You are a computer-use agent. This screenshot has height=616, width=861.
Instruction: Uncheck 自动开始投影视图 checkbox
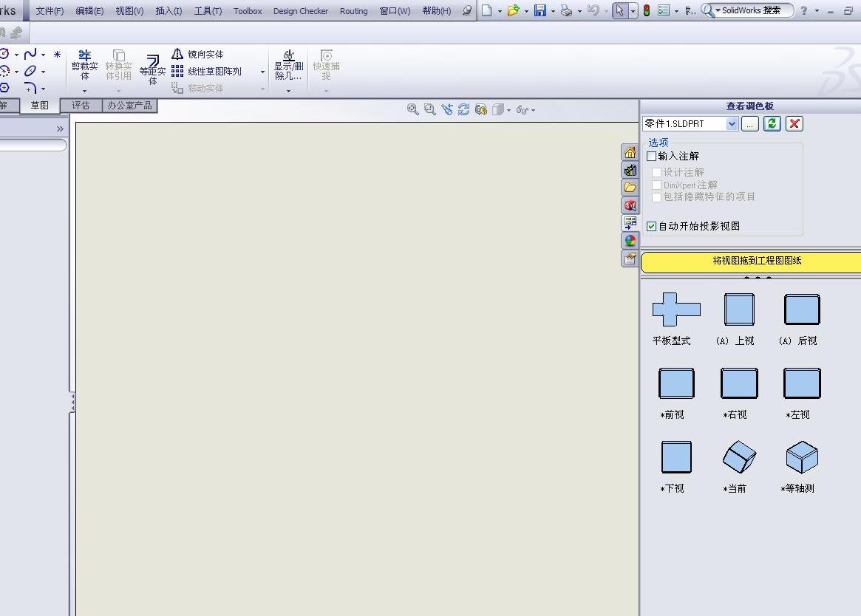tap(652, 226)
